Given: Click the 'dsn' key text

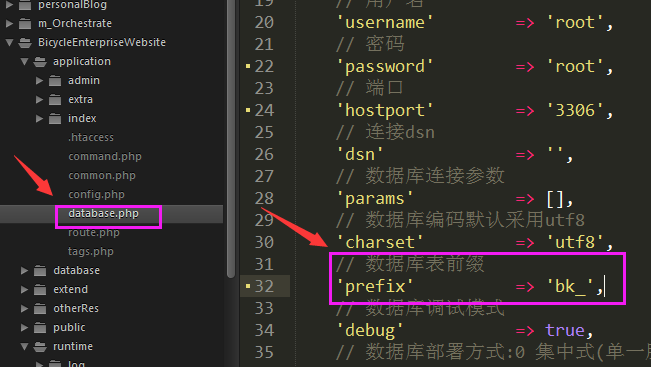Looking at the screenshot, I should (360, 154).
